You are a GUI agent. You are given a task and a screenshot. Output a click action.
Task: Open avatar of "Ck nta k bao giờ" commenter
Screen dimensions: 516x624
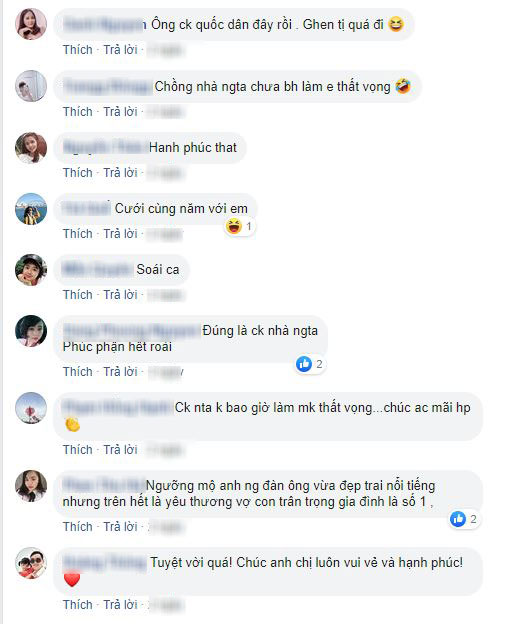tap(31, 408)
